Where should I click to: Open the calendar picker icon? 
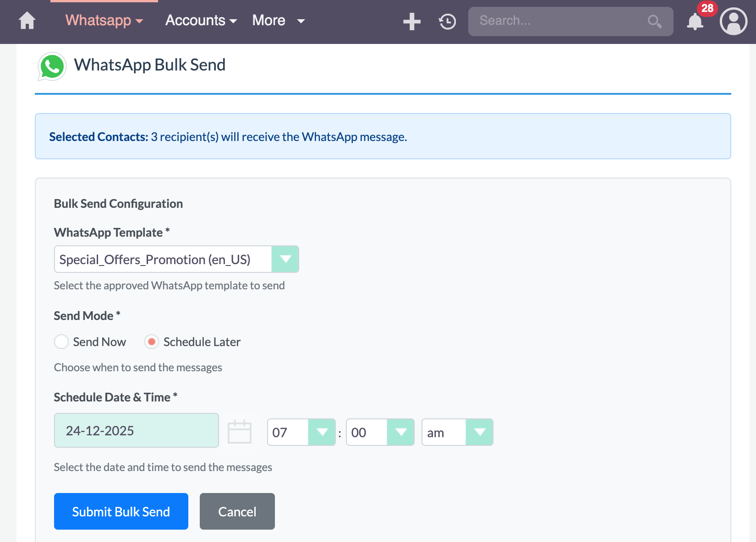tap(240, 431)
